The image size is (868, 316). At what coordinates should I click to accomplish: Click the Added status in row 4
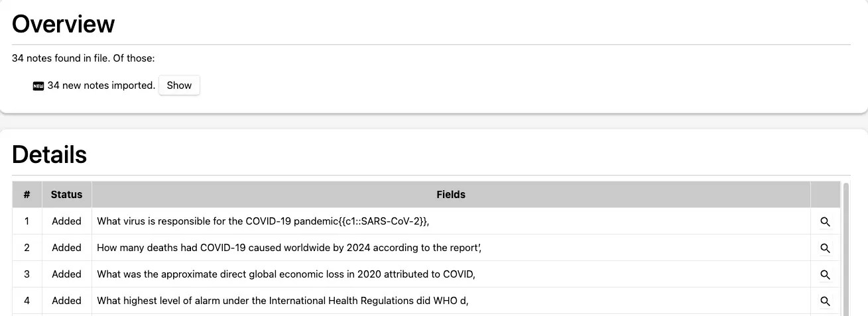coord(67,301)
